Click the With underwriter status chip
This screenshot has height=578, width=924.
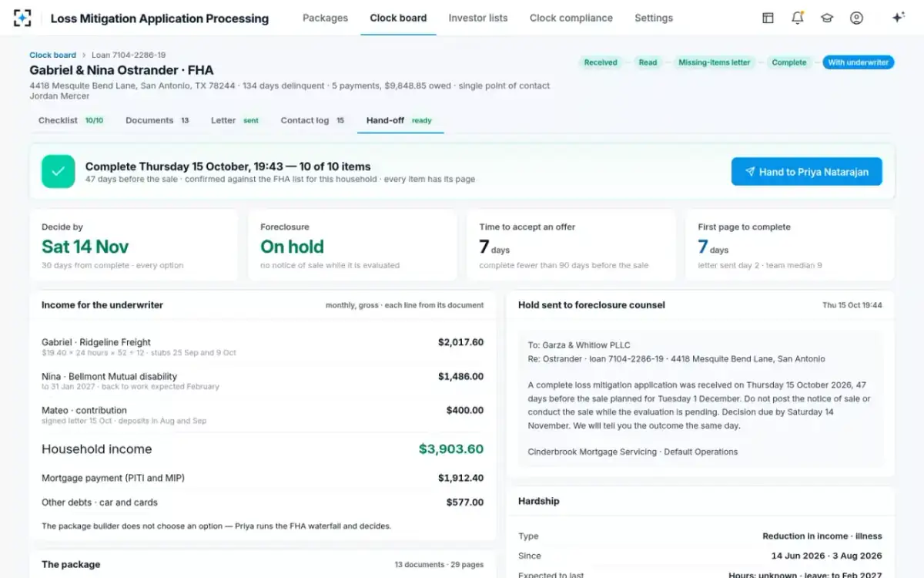pyautogui.click(x=859, y=62)
